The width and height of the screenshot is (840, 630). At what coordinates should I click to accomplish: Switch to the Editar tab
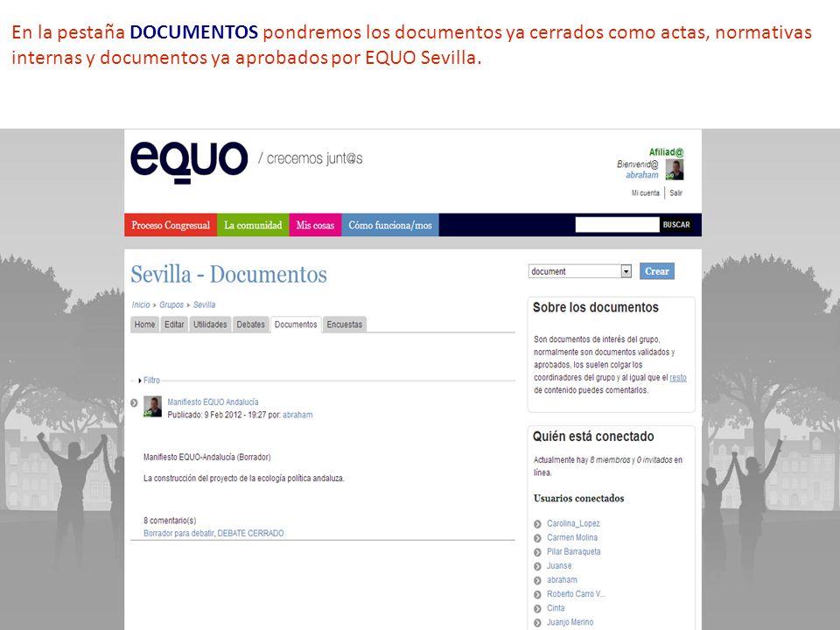point(174,325)
